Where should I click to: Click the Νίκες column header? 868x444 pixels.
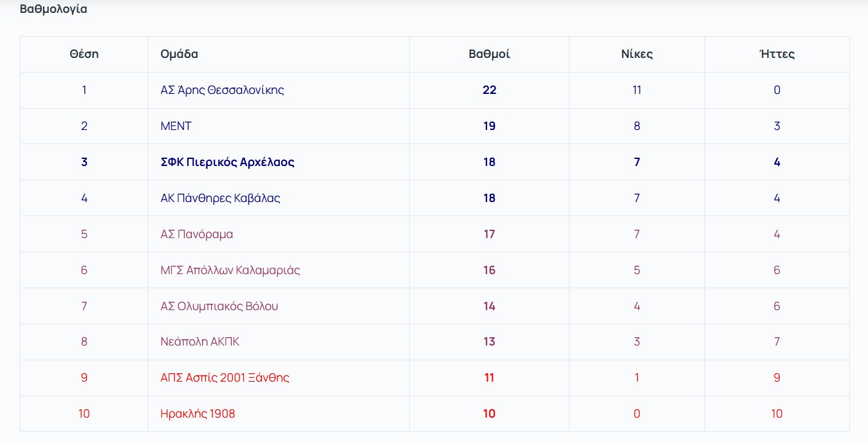tap(636, 54)
